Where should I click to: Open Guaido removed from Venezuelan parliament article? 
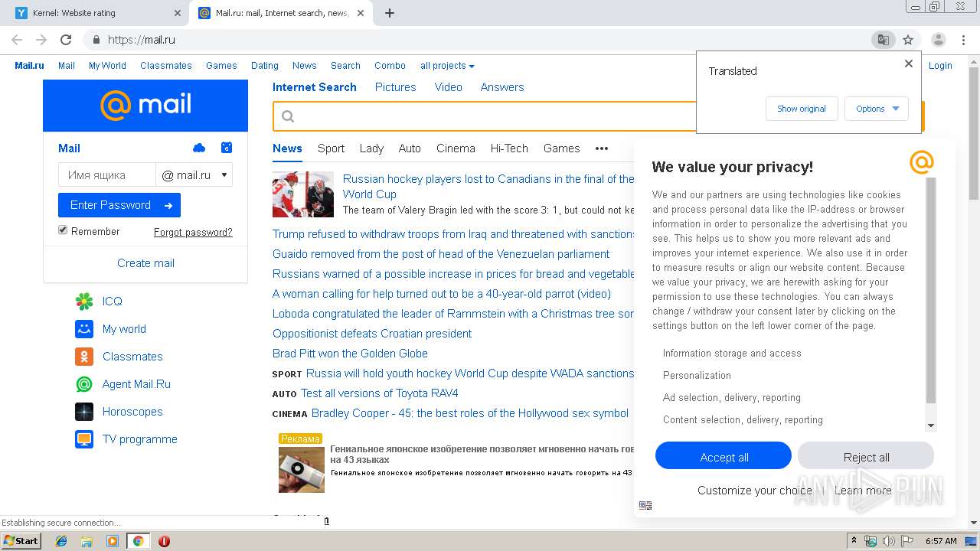(441, 254)
